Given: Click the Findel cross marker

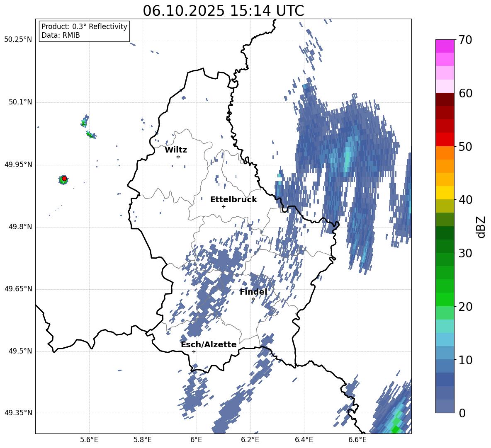Looking at the screenshot, I should click(253, 299).
